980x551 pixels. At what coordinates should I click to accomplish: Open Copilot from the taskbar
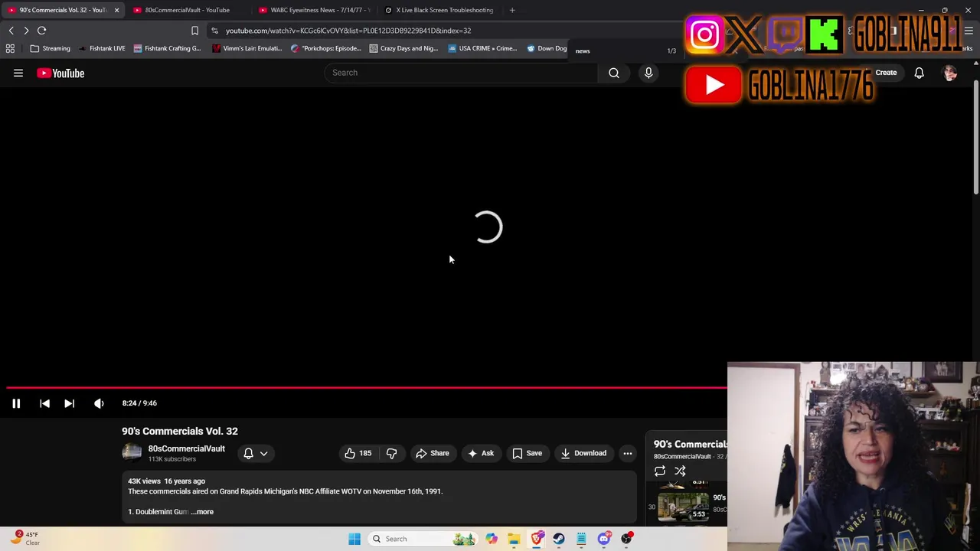point(492,539)
